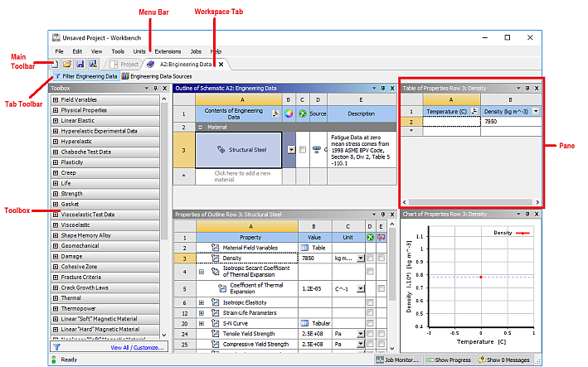Toggle Isotropic Elasticity suppress checkbox
This screenshot has width=588, height=367.
click(x=370, y=302)
